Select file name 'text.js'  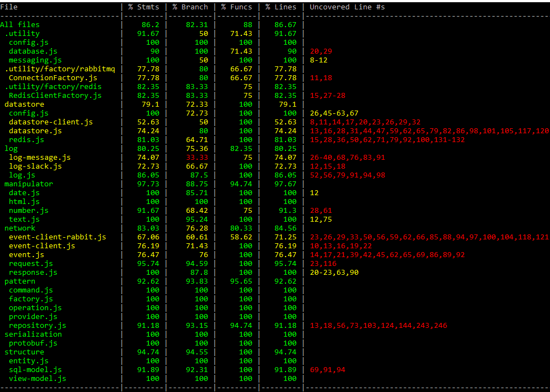coord(24,219)
